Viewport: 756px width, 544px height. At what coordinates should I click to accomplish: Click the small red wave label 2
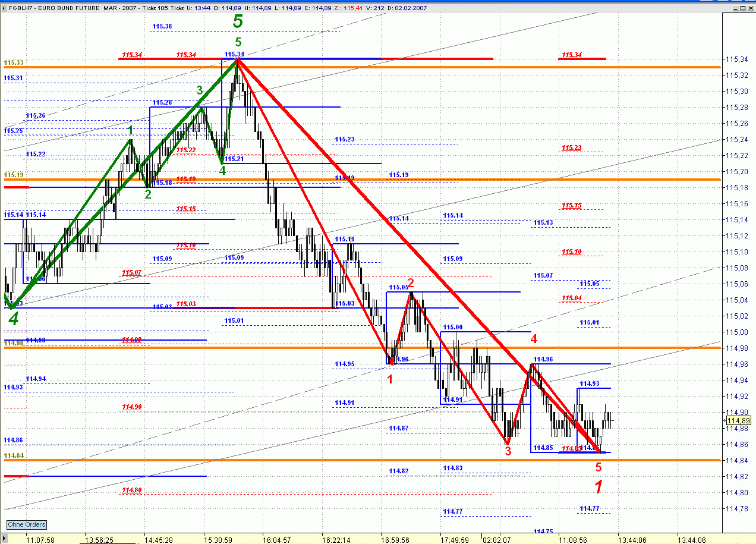click(411, 282)
